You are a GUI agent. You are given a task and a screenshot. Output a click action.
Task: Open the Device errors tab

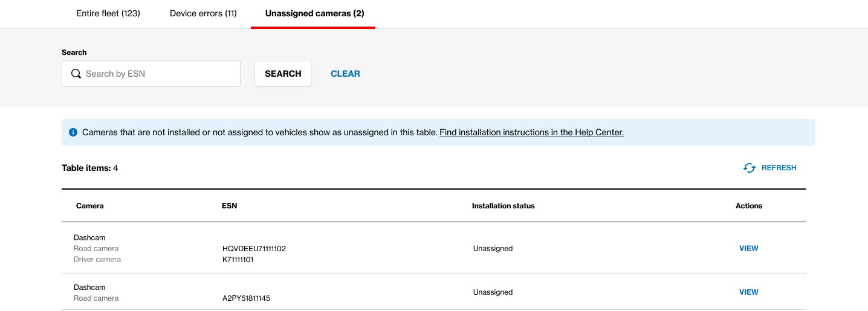point(203,13)
